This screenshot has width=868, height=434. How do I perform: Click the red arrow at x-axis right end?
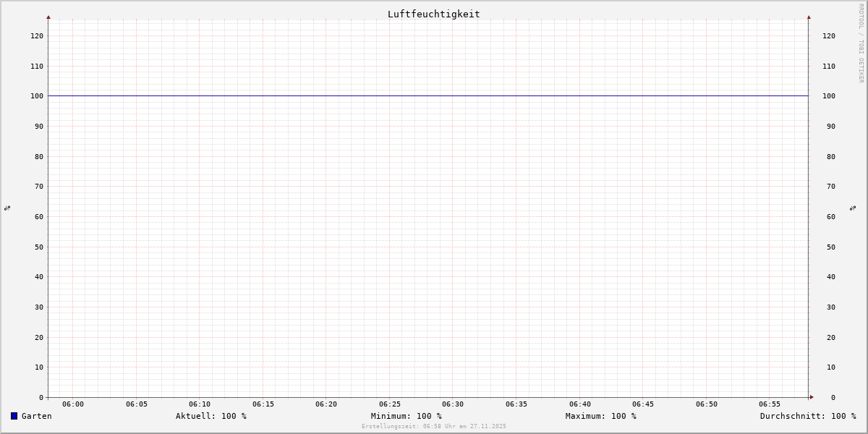click(x=812, y=397)
